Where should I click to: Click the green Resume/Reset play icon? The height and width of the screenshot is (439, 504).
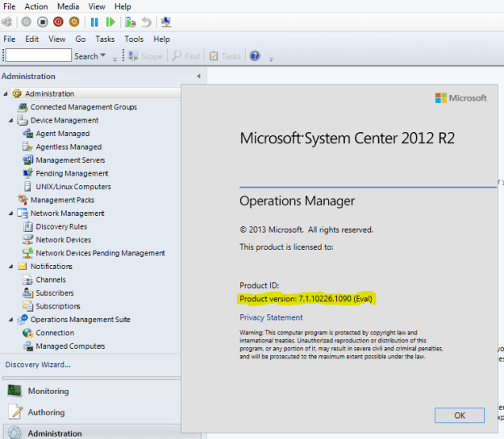pos(110,23)
